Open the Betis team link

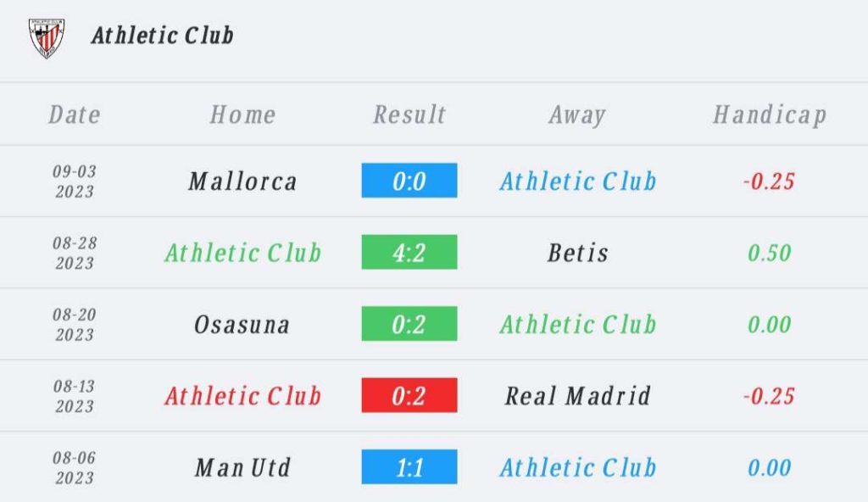pos(578,253)
